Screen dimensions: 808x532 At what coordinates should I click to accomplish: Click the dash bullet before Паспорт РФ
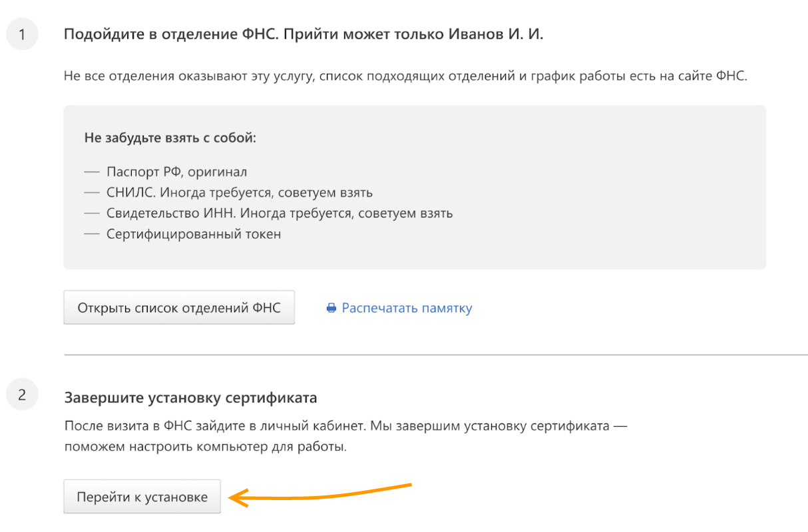point(92,172)
